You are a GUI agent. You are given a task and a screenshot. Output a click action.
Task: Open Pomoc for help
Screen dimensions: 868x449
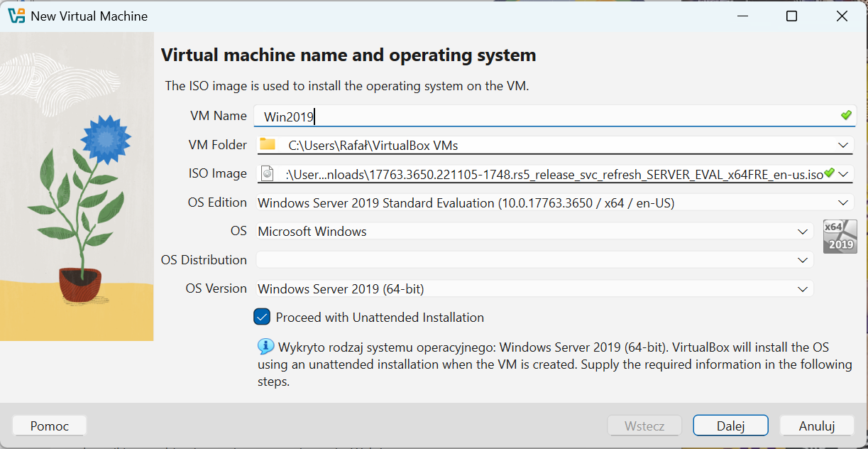tap(49, 425)
